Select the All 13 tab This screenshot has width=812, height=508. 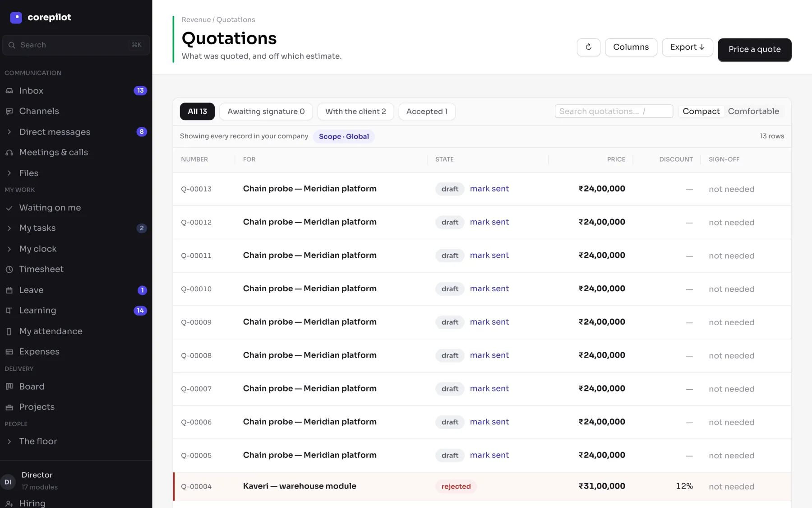pos(197,112)
